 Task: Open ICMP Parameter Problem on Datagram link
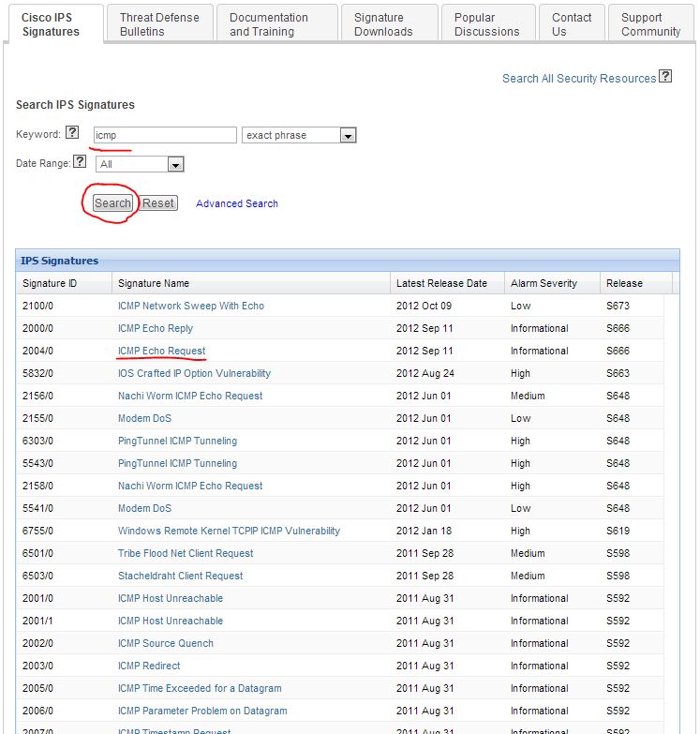pos(202,711)
